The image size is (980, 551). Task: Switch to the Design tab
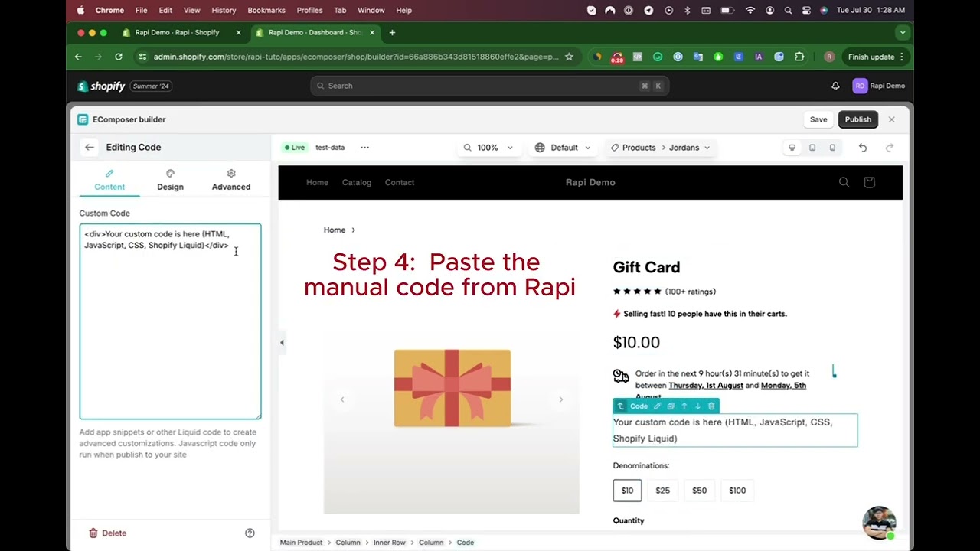170,181
